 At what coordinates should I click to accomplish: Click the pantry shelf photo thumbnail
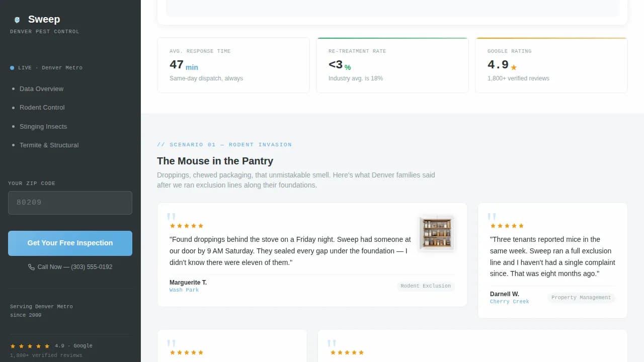pos(436,232)
